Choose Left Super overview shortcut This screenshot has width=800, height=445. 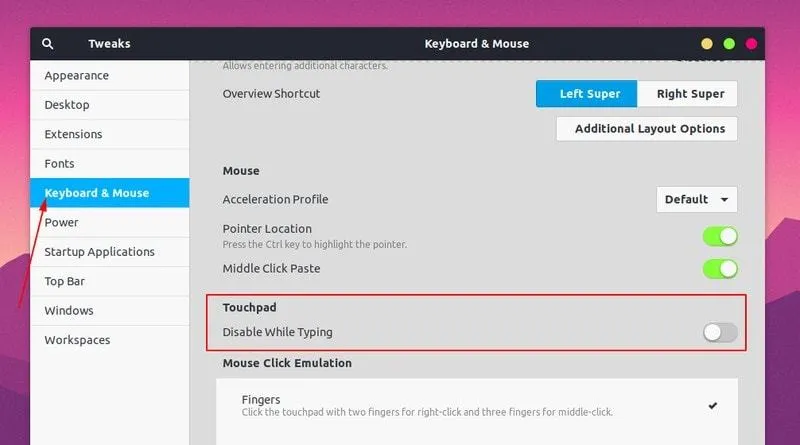[589, 94]
